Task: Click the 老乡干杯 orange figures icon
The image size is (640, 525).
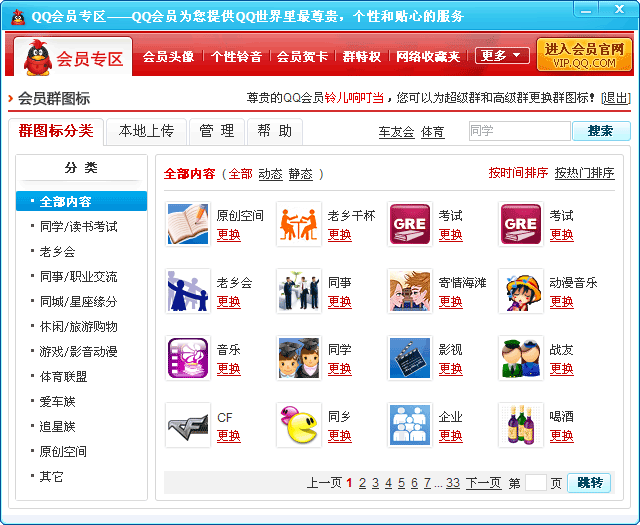Action: coord(299,224)
